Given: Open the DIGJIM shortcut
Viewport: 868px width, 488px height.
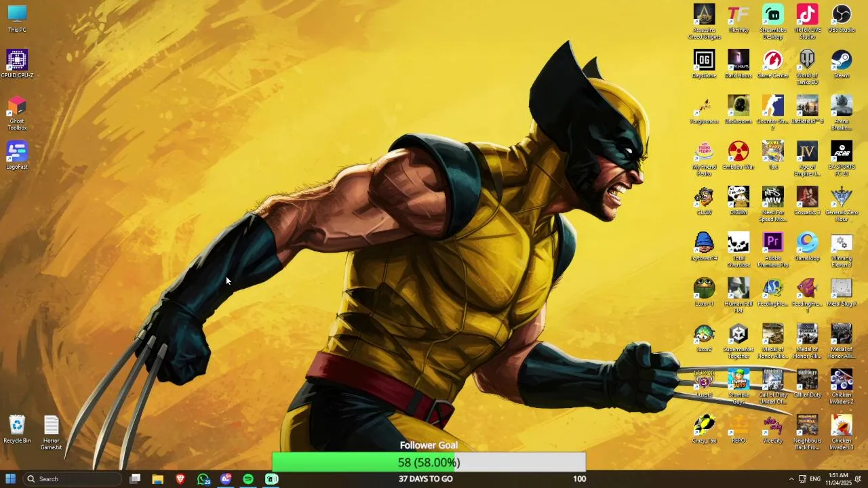Looking at the screenshot, I should point(738,201).
